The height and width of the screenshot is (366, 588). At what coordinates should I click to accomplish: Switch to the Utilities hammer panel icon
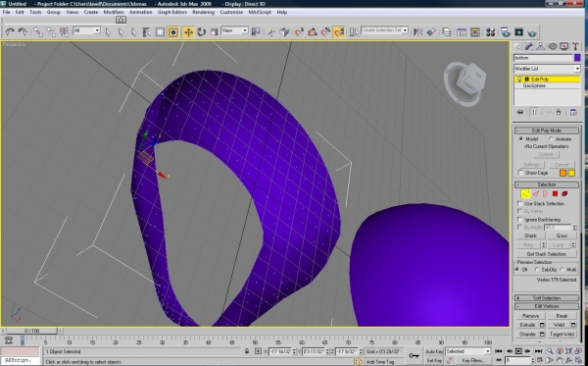click(575, 46)
